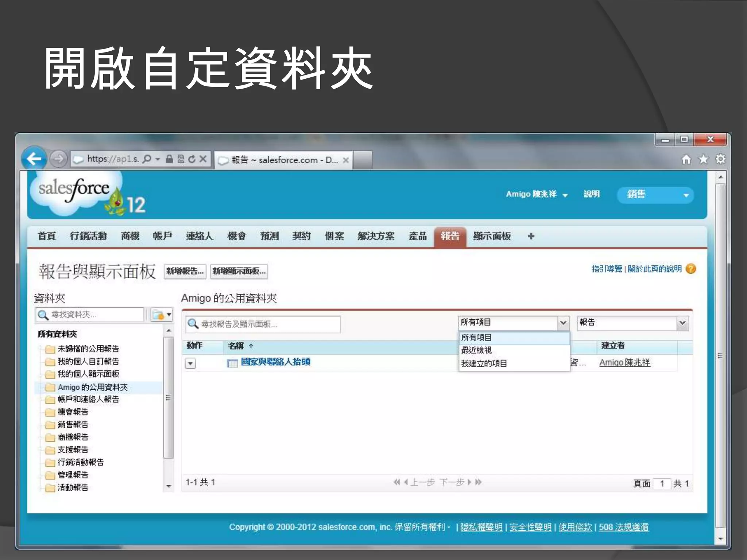Select the 報告 tab
Image resolution: width=747 pixels, height=560 pixels.
(x=450, y=236)
